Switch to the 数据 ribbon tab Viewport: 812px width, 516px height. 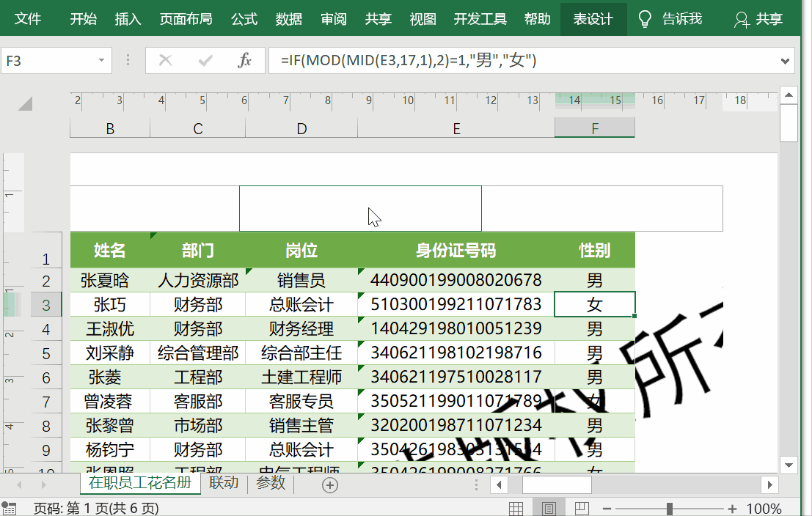point(289,19)
